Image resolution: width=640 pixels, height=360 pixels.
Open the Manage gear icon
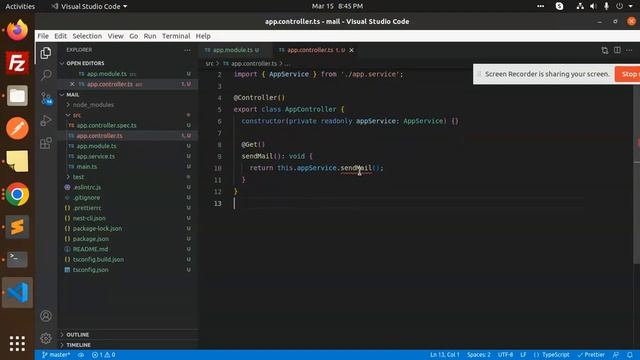[x=46, y=338]
